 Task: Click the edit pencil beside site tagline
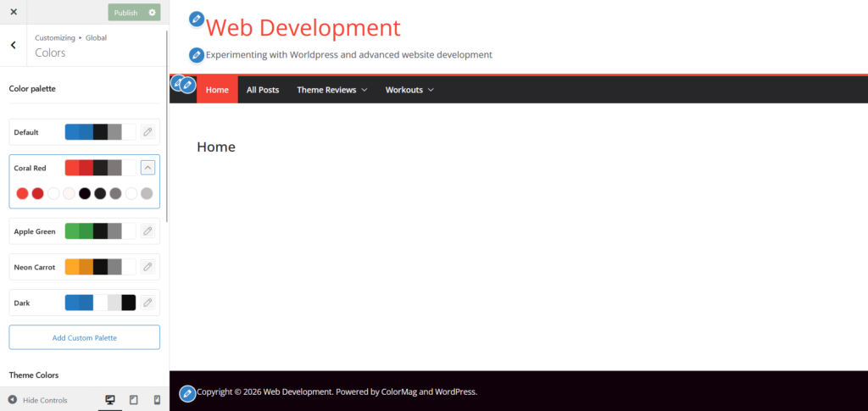[197, 55]
